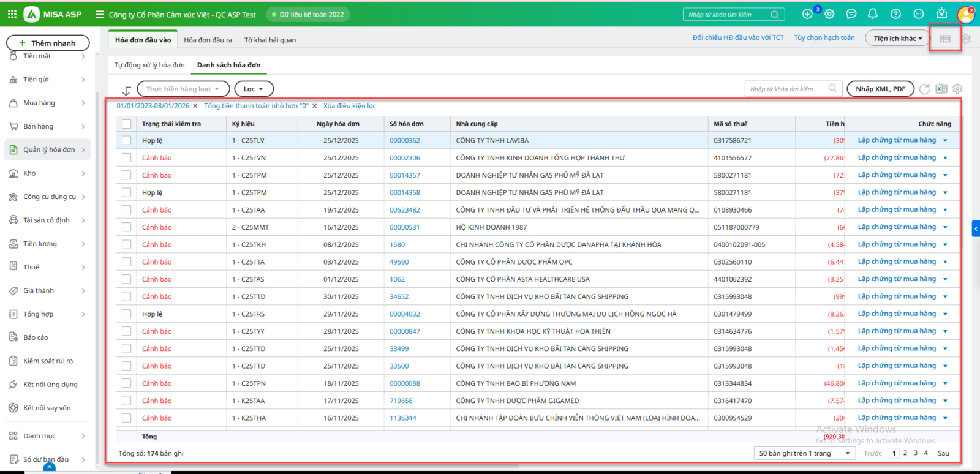Open the Lọc filter dropdown
Image resolution: width=980 pixels, height=474 pixels.
[x=254, y=89]
